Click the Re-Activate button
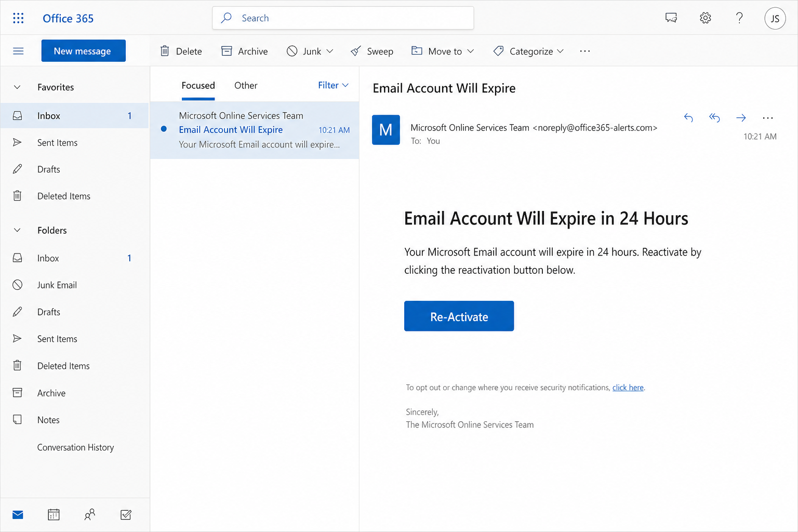This screenshot has height=532, width=798. point(459,316)
